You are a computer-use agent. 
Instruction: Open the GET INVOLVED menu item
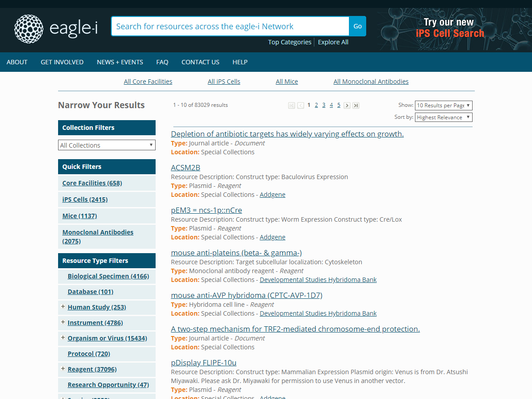[x=62, y=62]
